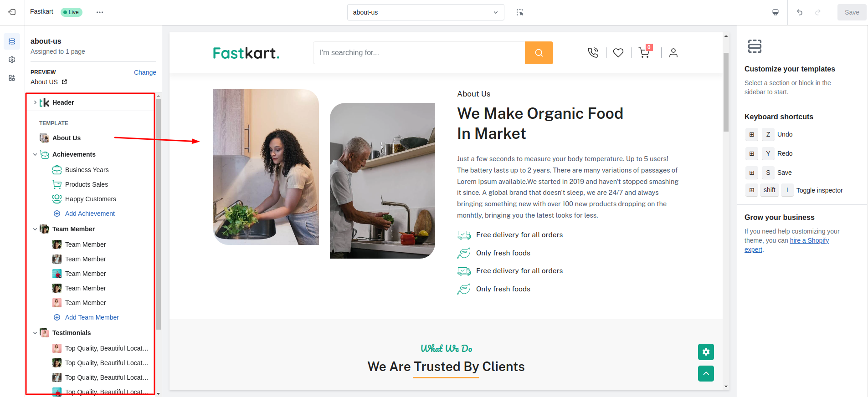Image resolution: width=868 pixels, height=397 pixels.
Task: Click the undo arrow icon
Action: (800, 12)
